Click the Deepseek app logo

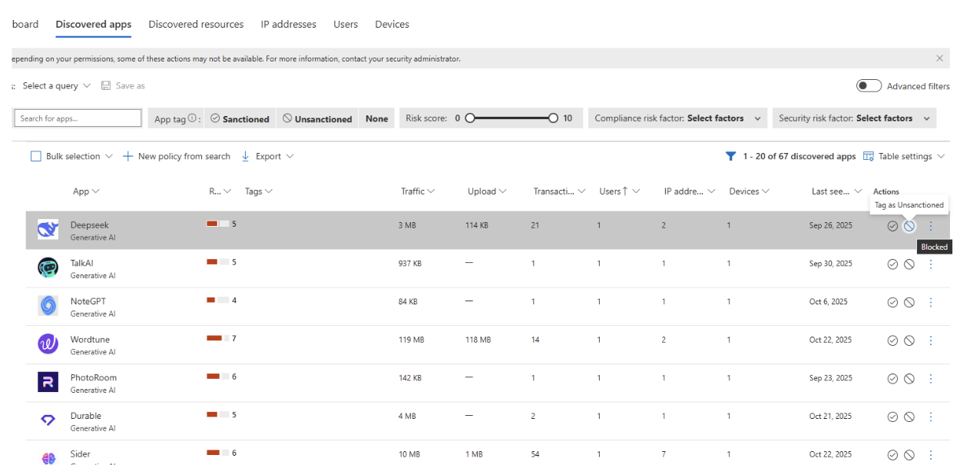pos(48,229)
